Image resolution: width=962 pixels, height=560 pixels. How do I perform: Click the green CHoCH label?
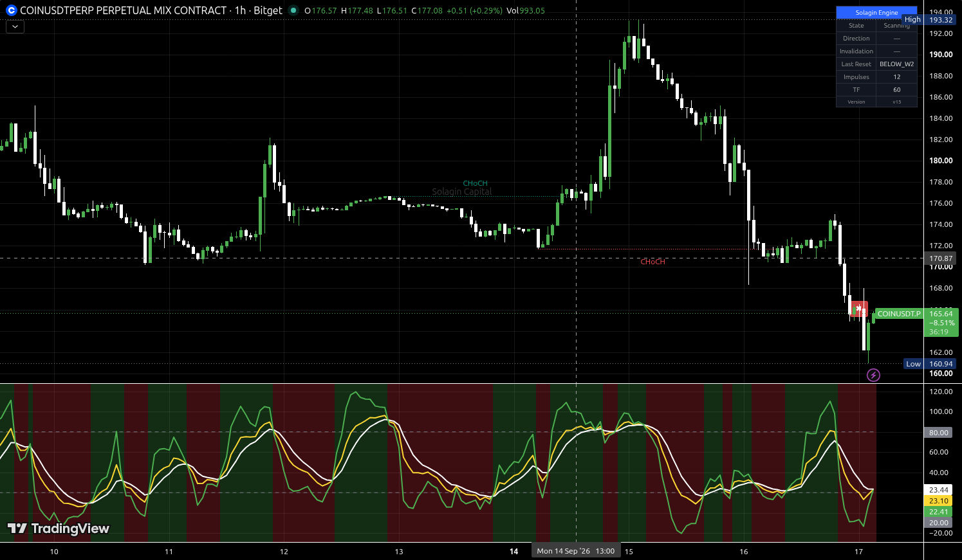[475, 183]
